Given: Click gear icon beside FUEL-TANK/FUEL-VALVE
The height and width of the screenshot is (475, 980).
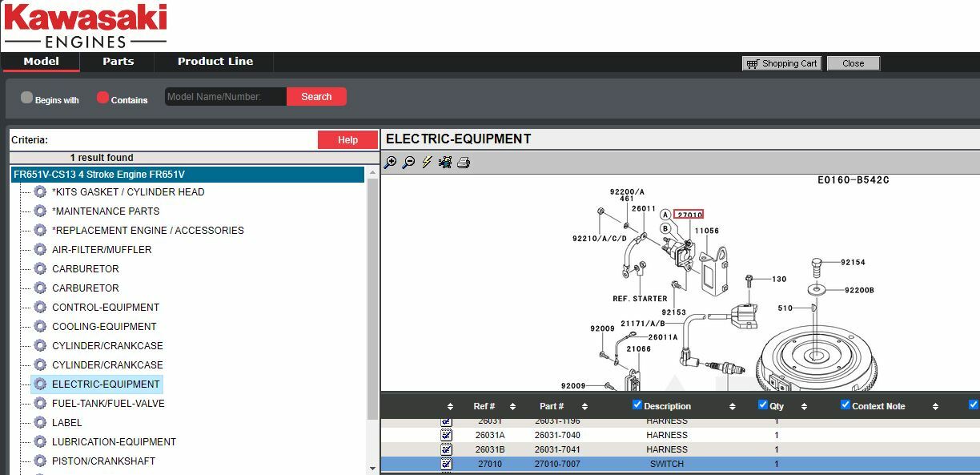Looking at the screenshot, I should (x=40, y=403).
